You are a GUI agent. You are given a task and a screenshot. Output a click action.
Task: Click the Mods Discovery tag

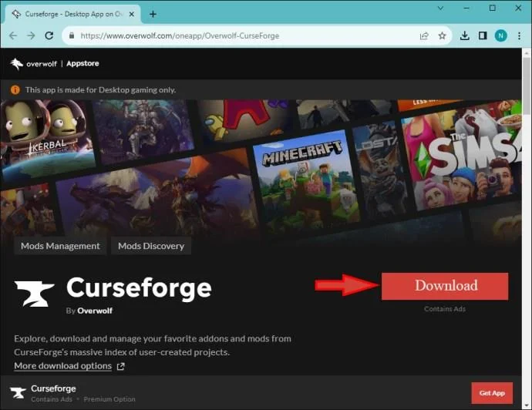coord(151,246)
